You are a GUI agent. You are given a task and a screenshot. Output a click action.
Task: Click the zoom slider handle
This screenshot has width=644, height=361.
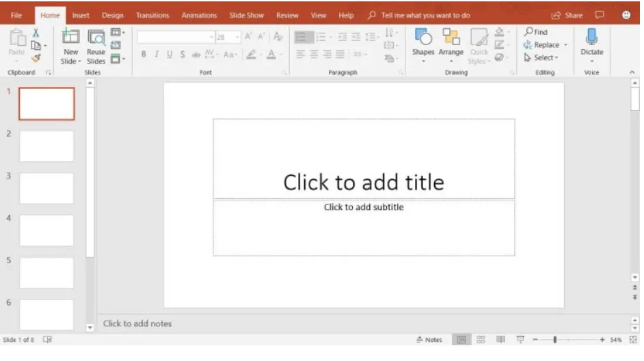[555, 340]
